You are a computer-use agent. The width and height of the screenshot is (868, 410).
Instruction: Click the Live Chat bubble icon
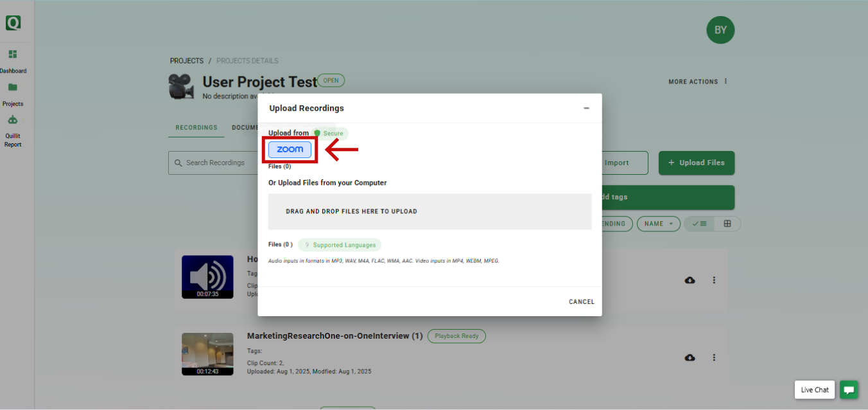pos(849,389)
